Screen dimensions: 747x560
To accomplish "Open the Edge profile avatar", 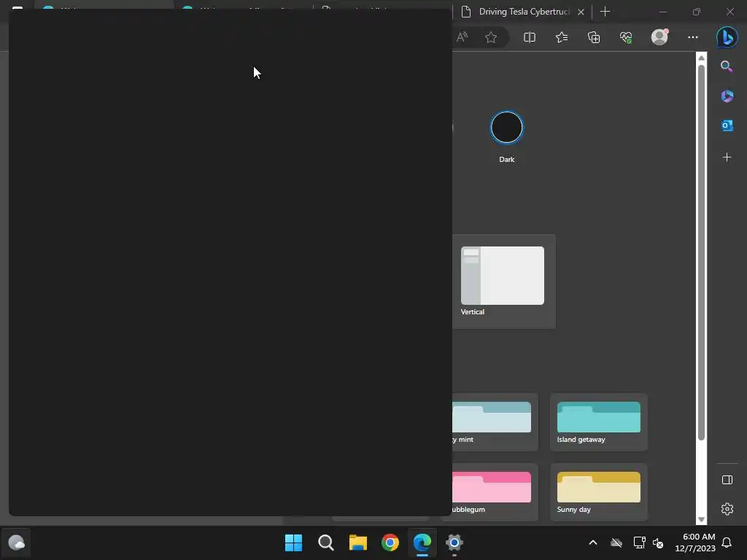I will tap(659, 37).
